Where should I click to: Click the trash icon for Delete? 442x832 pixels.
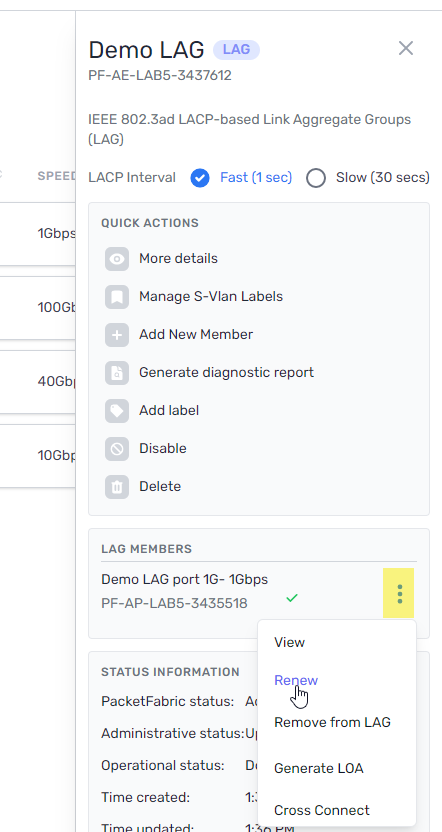(117, 487)
